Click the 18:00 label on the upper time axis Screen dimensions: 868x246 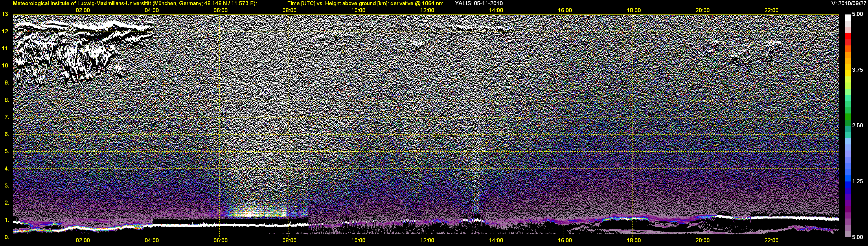point(633,10)
